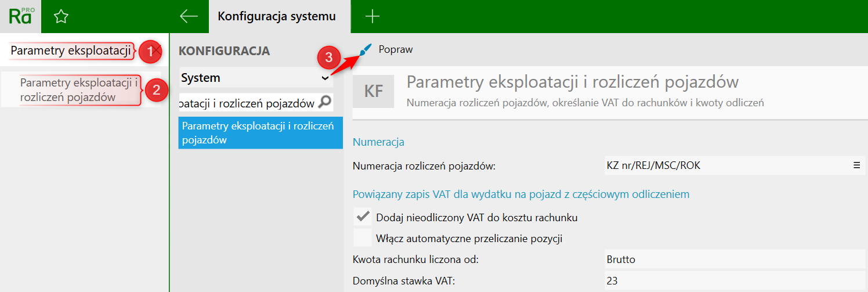Click the configuration filter input field

248,103
